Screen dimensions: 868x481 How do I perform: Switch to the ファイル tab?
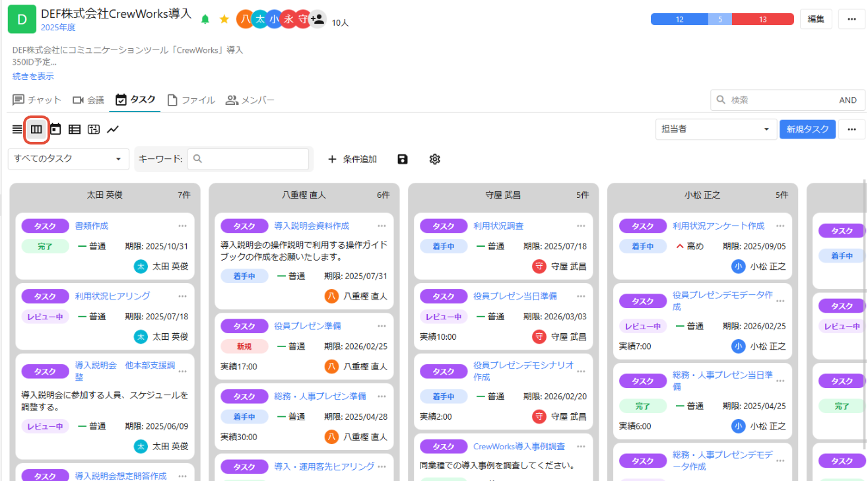tap(191, 100)
